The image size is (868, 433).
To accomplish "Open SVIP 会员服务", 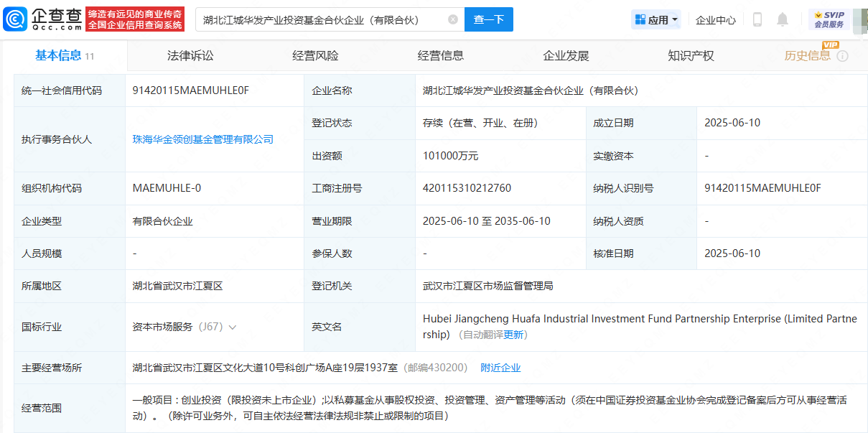I will [829, 19].
